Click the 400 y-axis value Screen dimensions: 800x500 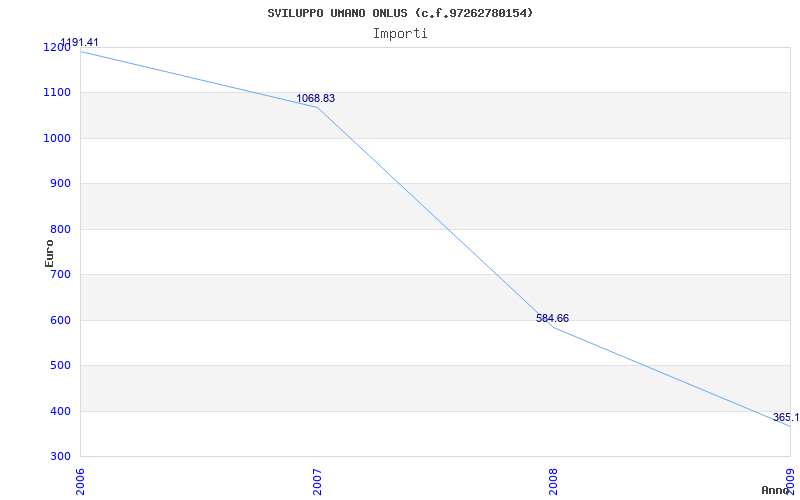pos(60,411)
